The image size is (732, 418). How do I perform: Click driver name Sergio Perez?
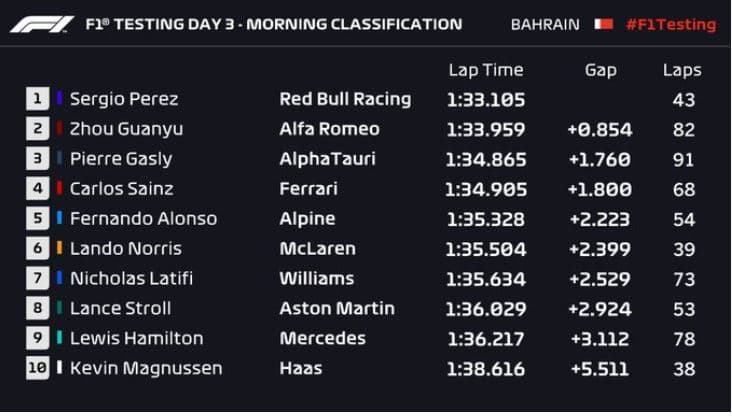point(124,98)
